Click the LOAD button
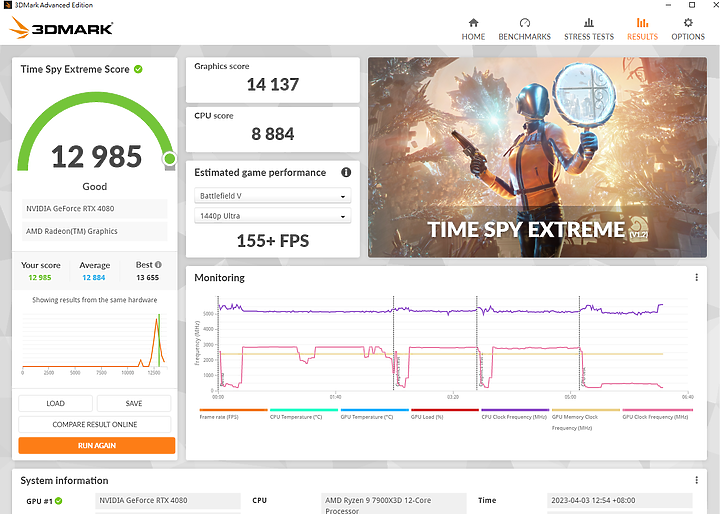This screenshot has height=514, width=720. click(56, 403)
